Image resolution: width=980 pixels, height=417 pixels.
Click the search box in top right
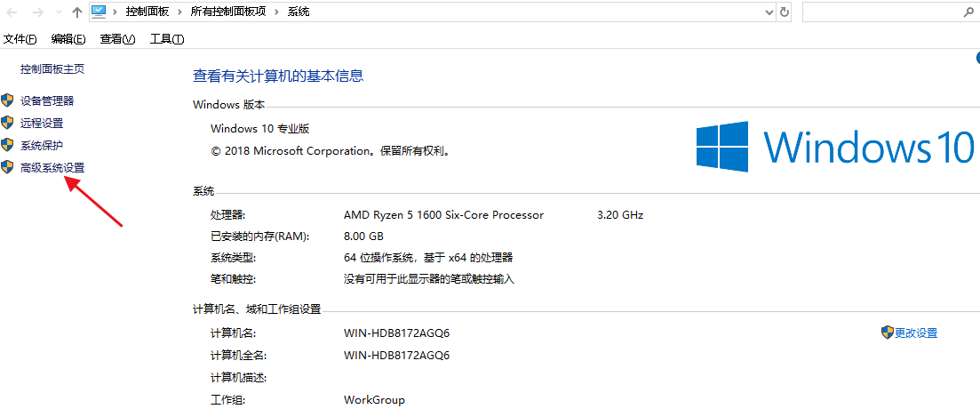pyautogui.click(x=882, y=12)
